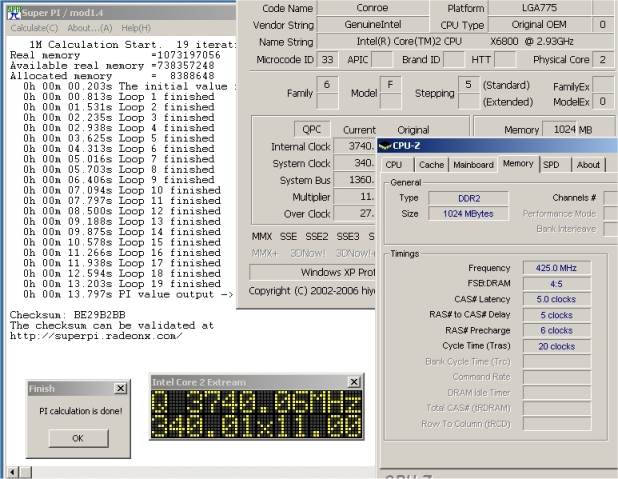Click the 'Loop 1 finished' line

click(119, 97)
